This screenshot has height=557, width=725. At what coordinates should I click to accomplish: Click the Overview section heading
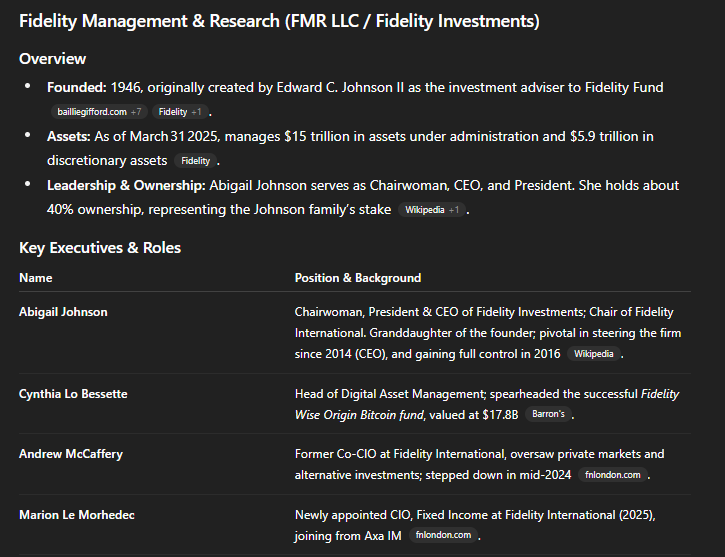coord(53,59)
